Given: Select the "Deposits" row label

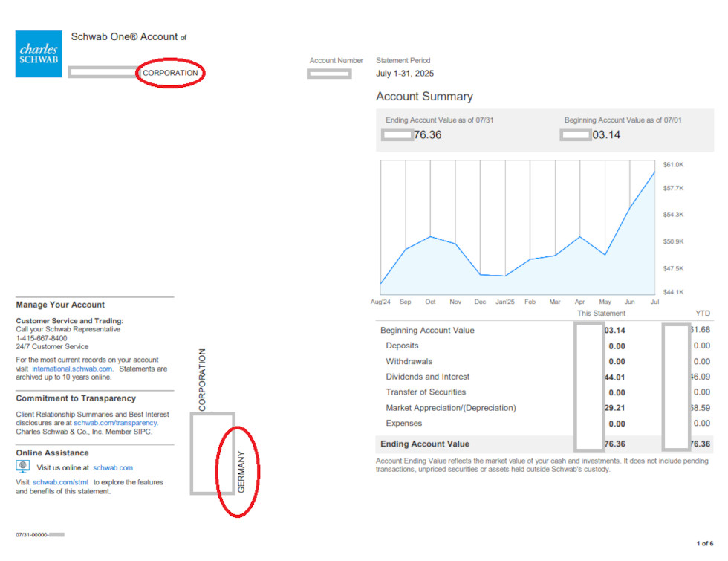Looking at the screenshot, I should click(x=402, y=346).
